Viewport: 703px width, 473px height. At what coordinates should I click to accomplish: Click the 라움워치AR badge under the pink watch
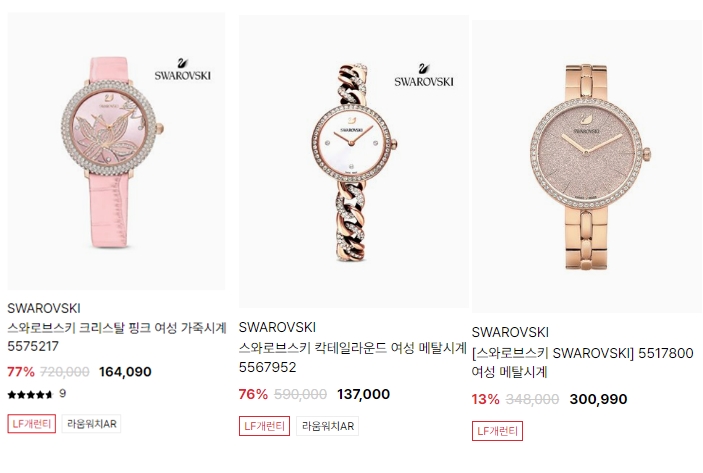pos(91,424)
